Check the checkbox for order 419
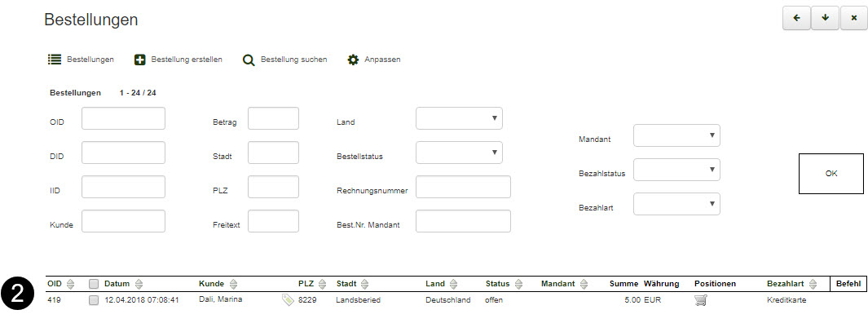 pos(94,300)
